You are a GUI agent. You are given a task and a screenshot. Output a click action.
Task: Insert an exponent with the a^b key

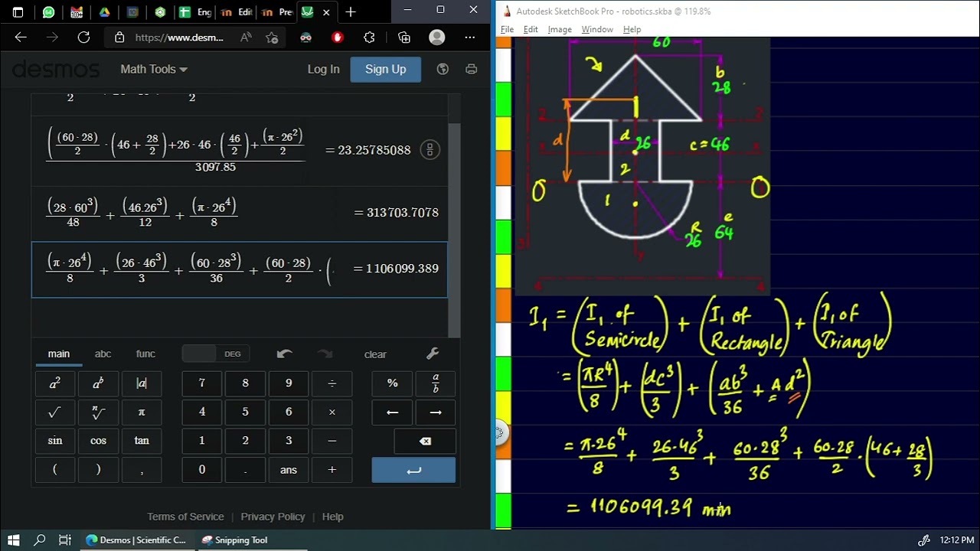click(x=98, y=383)
